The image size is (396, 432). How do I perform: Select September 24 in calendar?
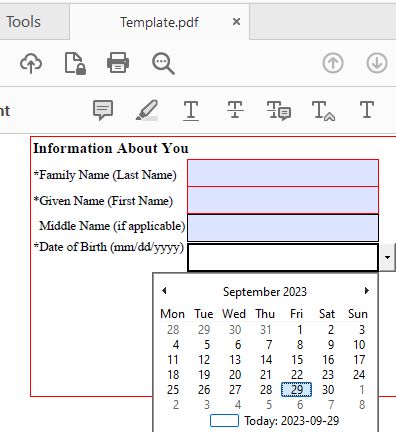pos(359,375)
